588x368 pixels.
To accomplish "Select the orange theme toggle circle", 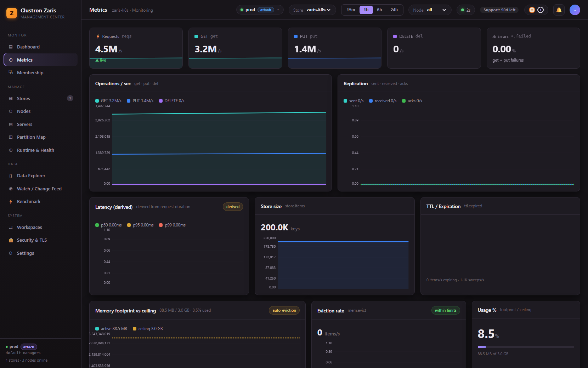I will coord(532,10).
